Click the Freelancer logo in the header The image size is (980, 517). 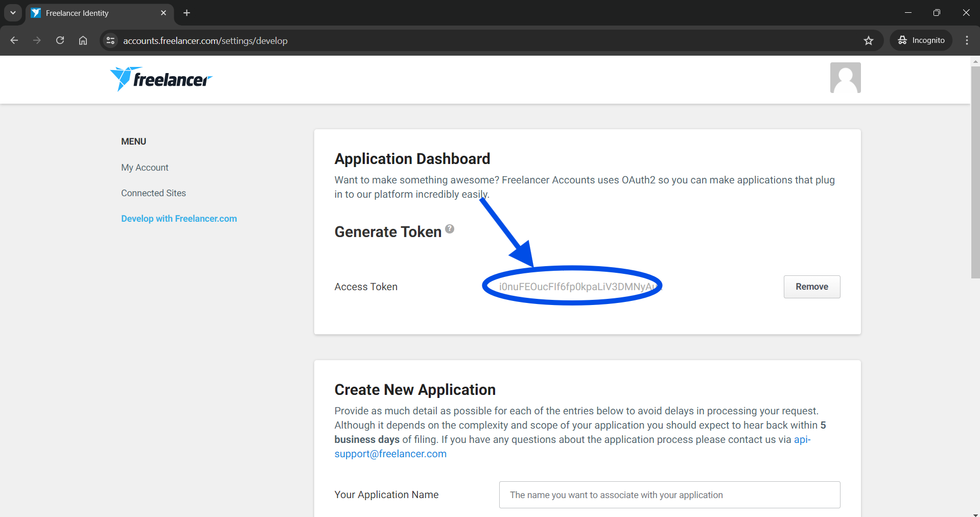[161, 79]
